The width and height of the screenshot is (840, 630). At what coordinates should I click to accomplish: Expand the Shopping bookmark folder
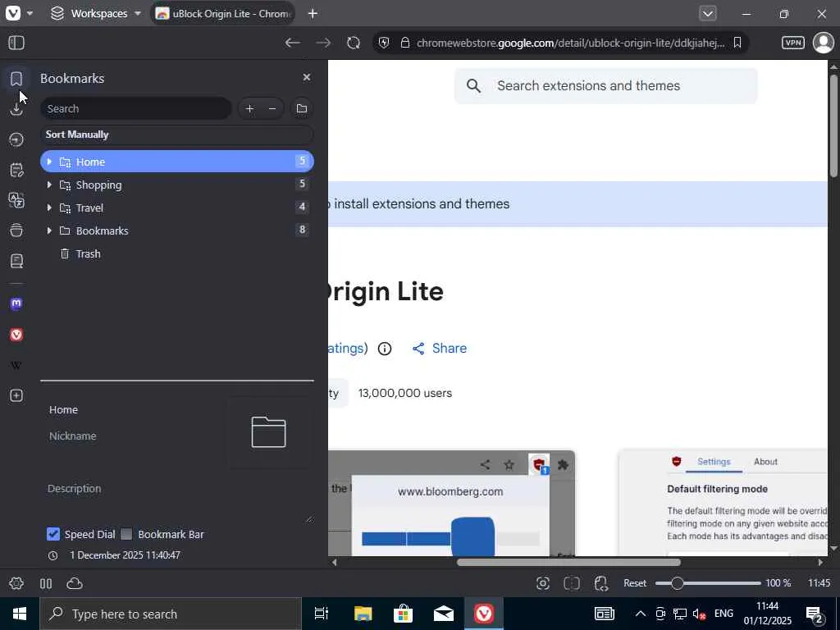point(49,185)
